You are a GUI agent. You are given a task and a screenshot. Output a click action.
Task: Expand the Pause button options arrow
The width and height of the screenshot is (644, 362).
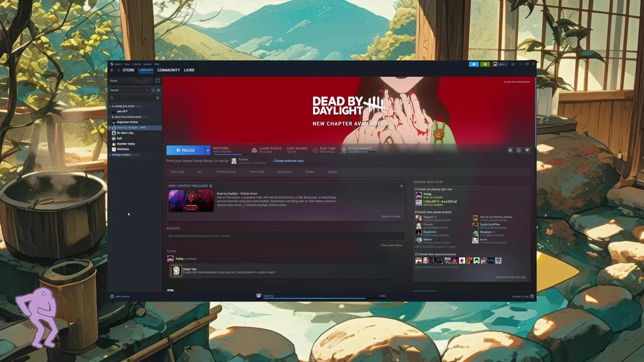(207, 150)
